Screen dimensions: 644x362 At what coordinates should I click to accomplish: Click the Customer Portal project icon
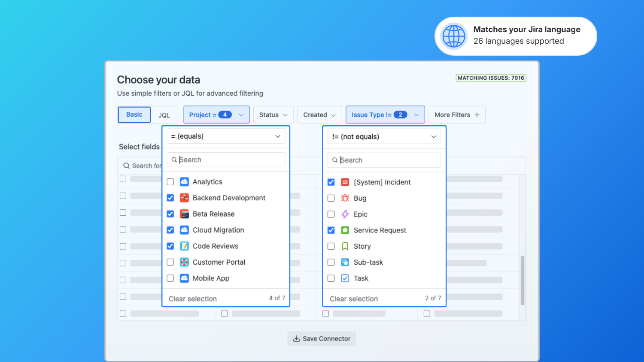click(x=184, y=262)
